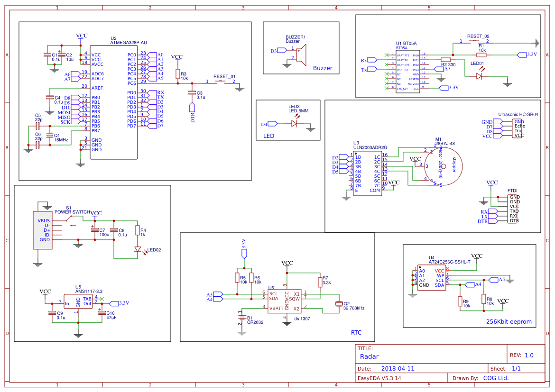Screen dimensions: 555x392
Task: Click the U1 BT05A Bluetooth module body
Action: point(408,72)
